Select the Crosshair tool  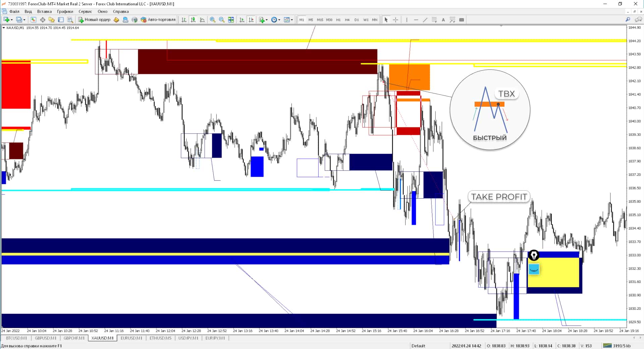pos(395,20)
